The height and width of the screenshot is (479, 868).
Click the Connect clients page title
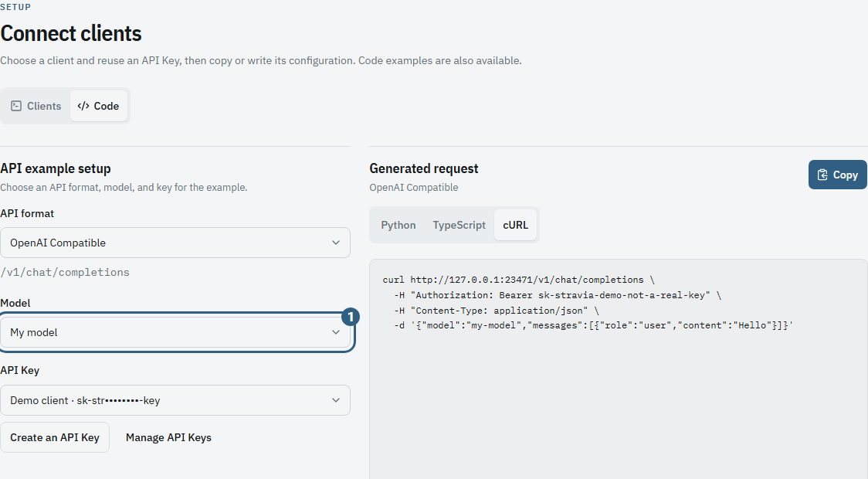coord(71,33)
